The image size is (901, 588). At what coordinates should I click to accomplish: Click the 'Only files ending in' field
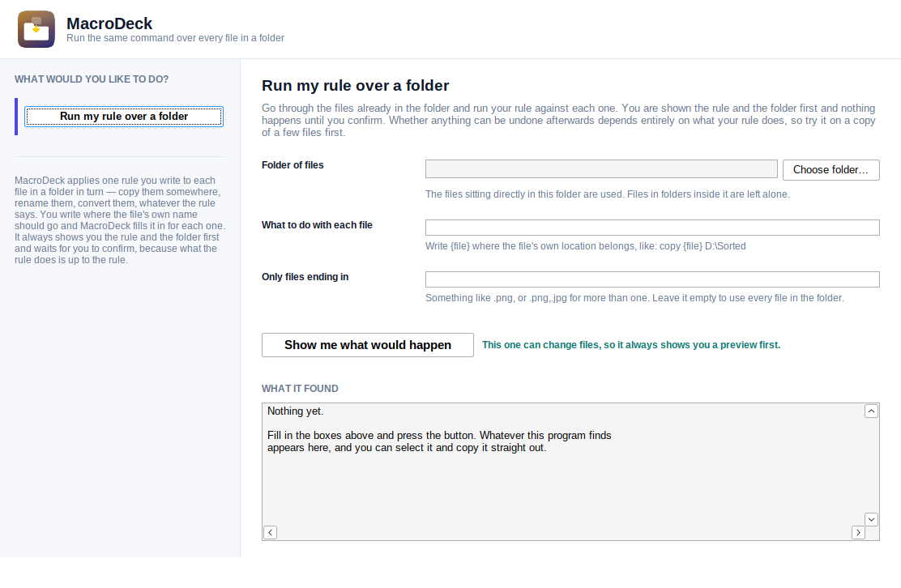click(x=652, y=279)
